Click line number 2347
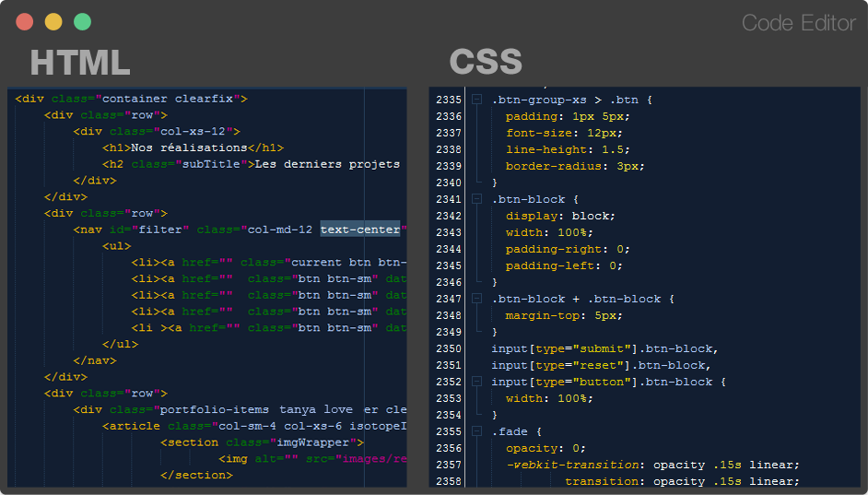Image resolution: width=868 pixels, height=495 pixels. point(449,299)
